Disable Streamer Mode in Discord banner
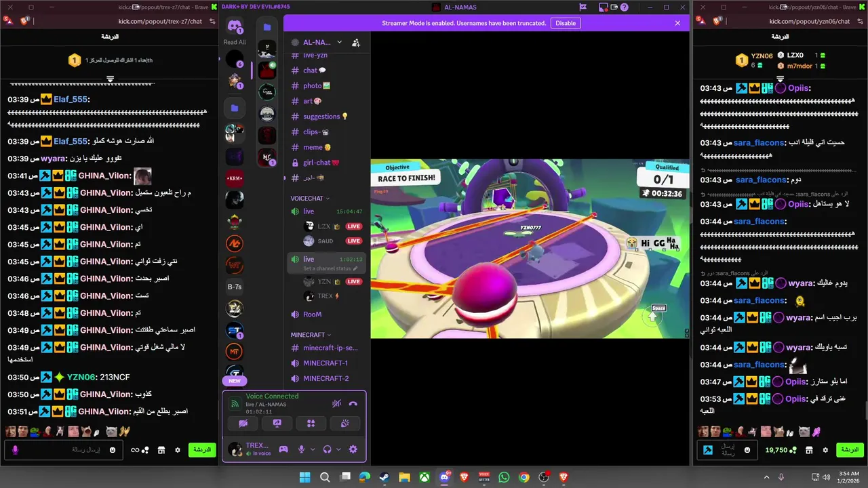The height and width of the screenshot is (488, 868). [x=566, y=23]
